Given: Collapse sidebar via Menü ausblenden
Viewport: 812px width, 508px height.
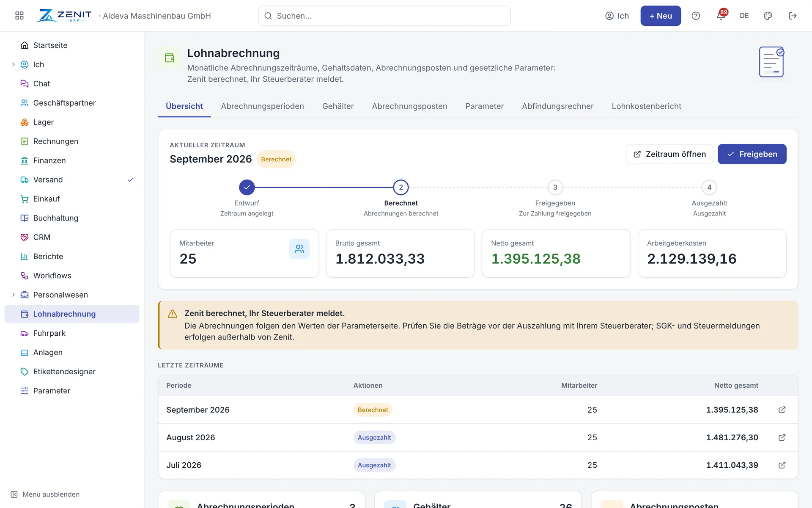Looking at the screenshot, I should (x=45, y=494).
